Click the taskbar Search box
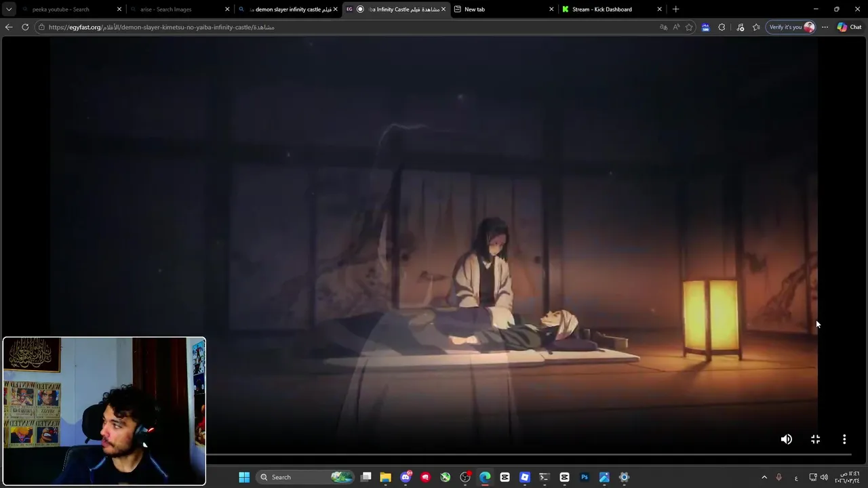The image size is (868, 488). (x=307, y=477)
